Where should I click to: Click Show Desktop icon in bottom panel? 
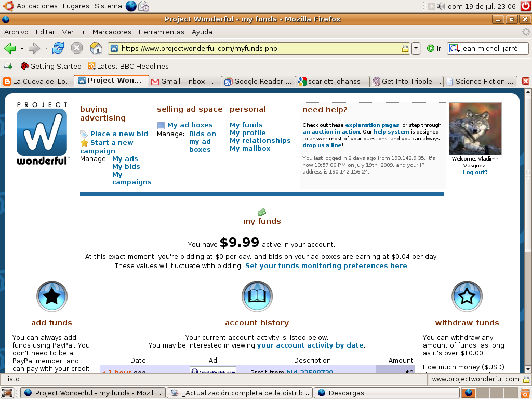(x=7, y=393)
